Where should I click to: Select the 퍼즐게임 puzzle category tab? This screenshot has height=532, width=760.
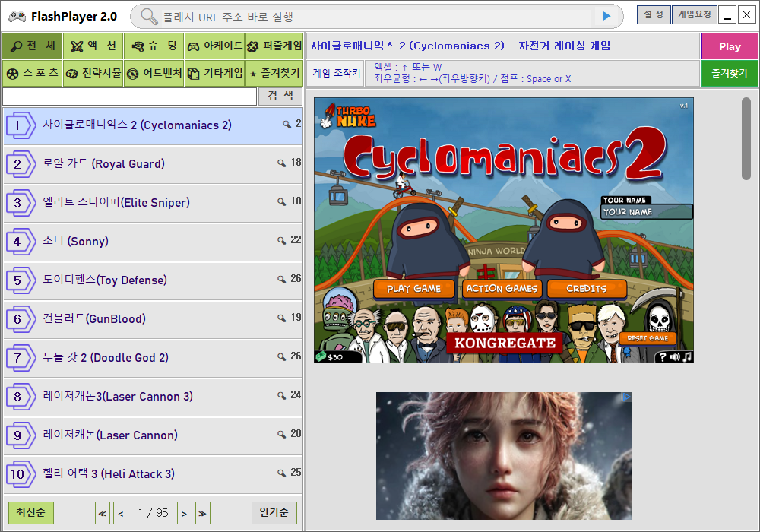[274, 46]
